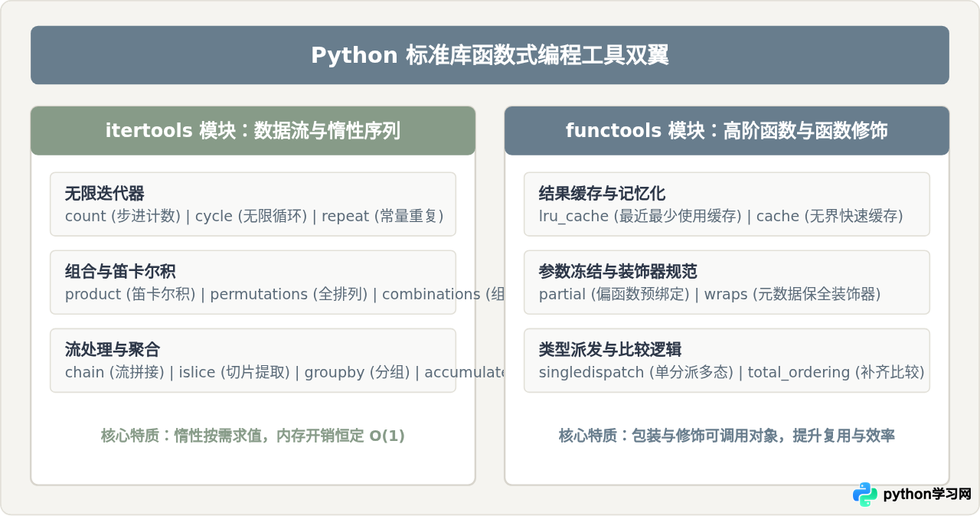The height and width of the screenshot is (516, 980).
Task: Click the 结果缓存与记忆化 heading
Action: [x=603, y=193]
